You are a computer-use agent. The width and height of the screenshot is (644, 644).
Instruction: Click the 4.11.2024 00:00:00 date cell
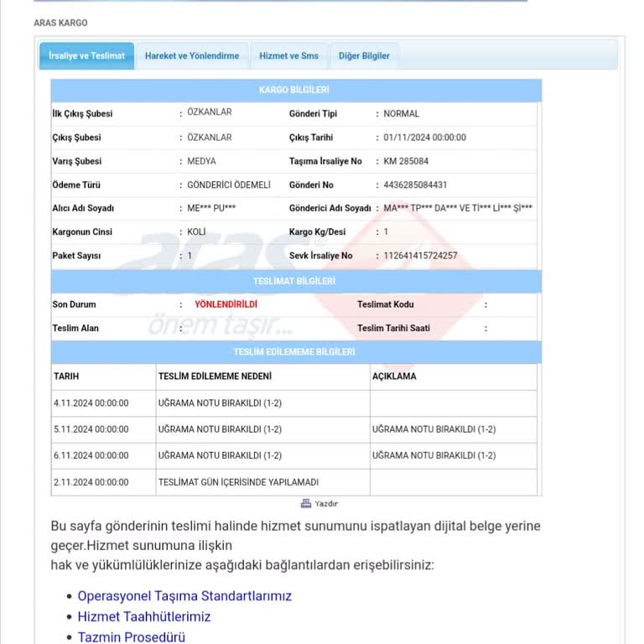103,403
